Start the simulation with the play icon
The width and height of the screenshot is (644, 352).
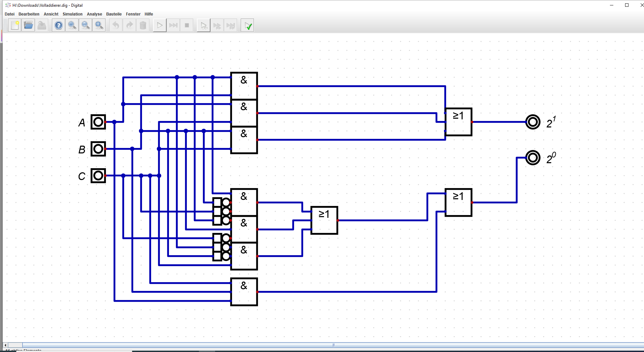coord(160,25)
